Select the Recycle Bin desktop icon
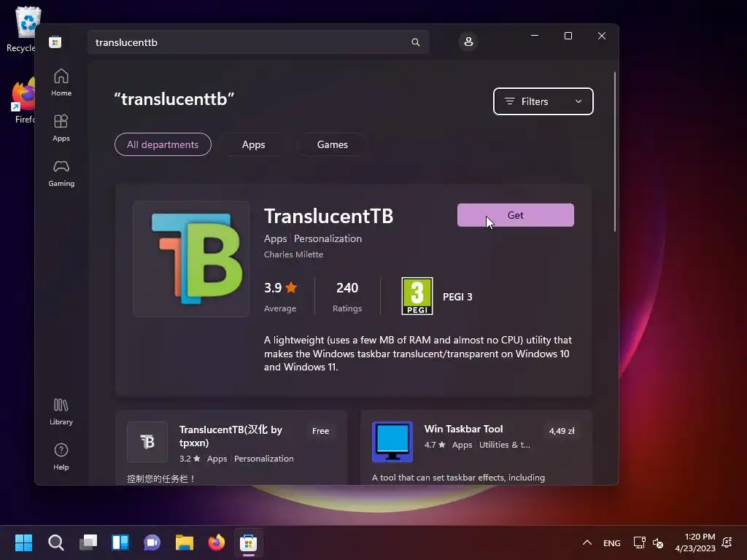 point(21,29)
